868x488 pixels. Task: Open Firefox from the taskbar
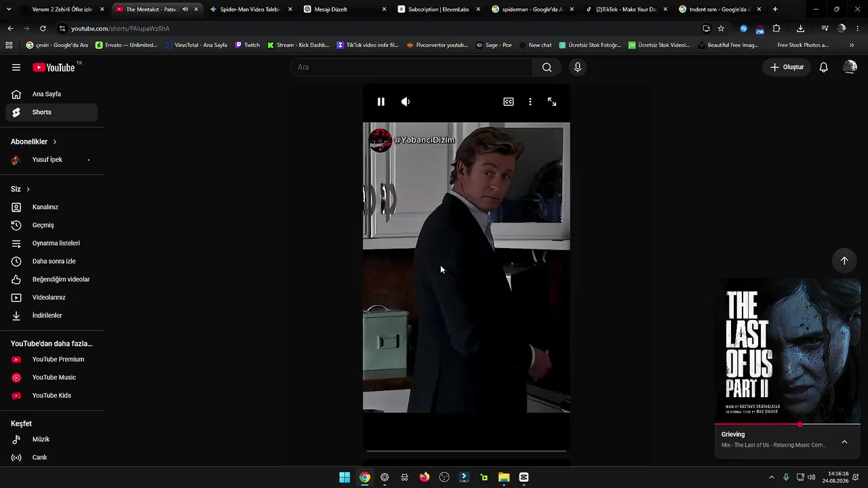425,477
